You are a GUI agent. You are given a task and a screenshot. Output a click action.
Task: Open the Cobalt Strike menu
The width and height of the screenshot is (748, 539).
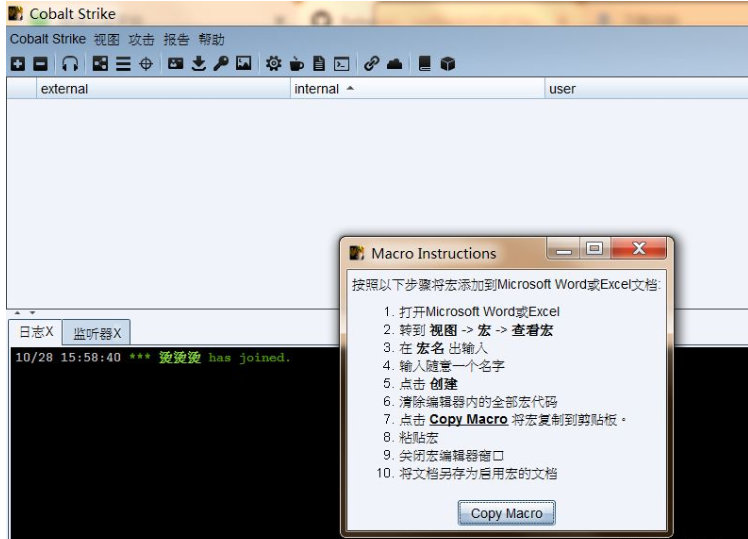48,39
